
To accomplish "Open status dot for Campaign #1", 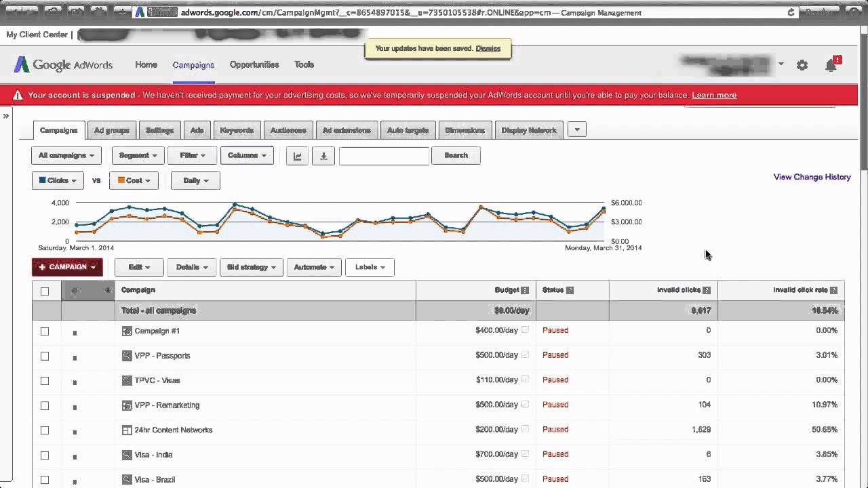I will tap(75, 333).
